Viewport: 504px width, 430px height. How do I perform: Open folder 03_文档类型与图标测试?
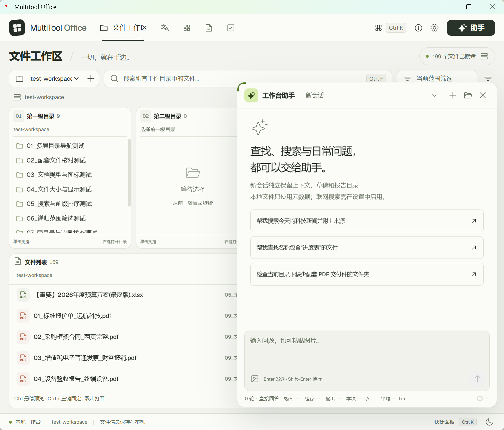point(70,175)
